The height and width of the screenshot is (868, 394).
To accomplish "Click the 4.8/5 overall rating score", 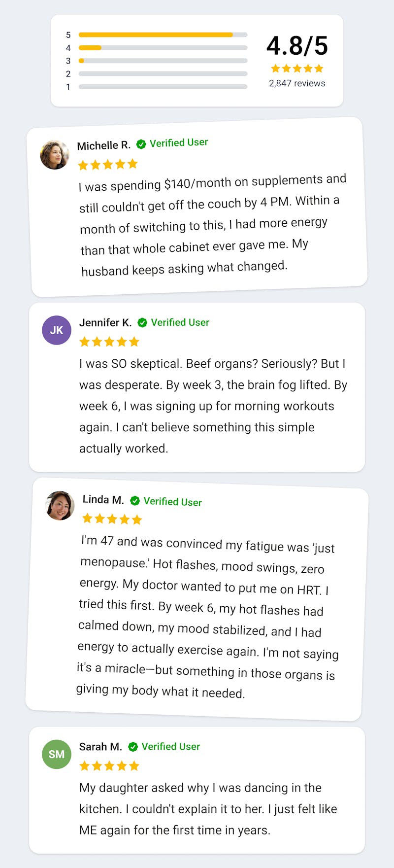I will 297,46.
